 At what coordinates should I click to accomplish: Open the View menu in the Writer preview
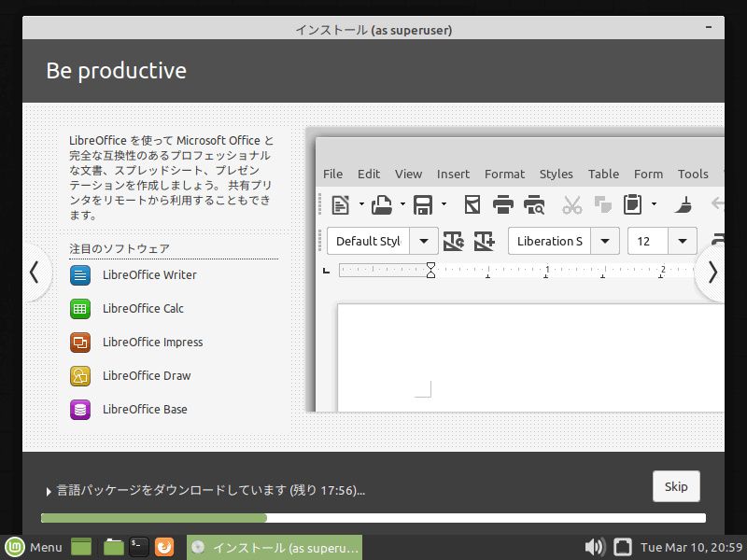pyautogui.click(x=408, y=175)
